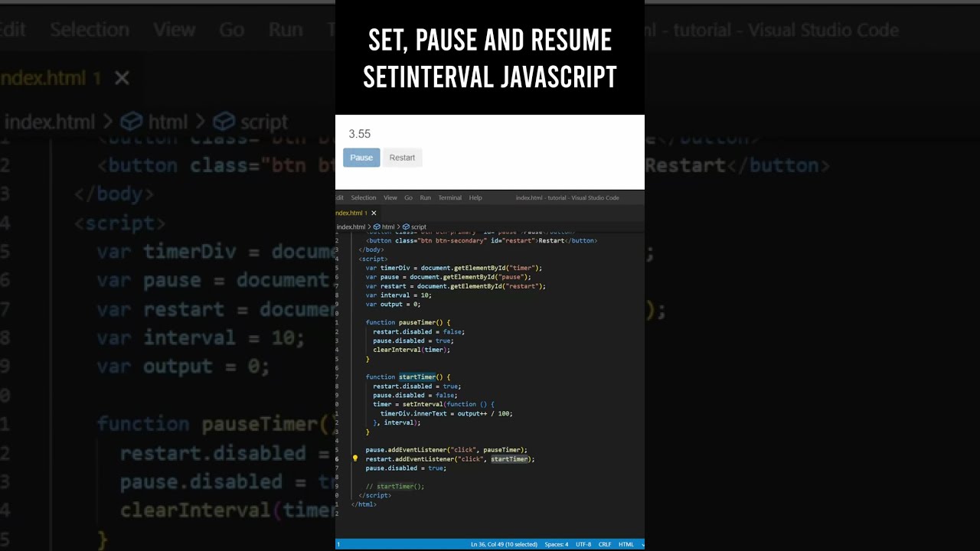Click the 'clearInterval(timer);' line
The height and width of the screenshot is (551, 980).
point(412,350)
